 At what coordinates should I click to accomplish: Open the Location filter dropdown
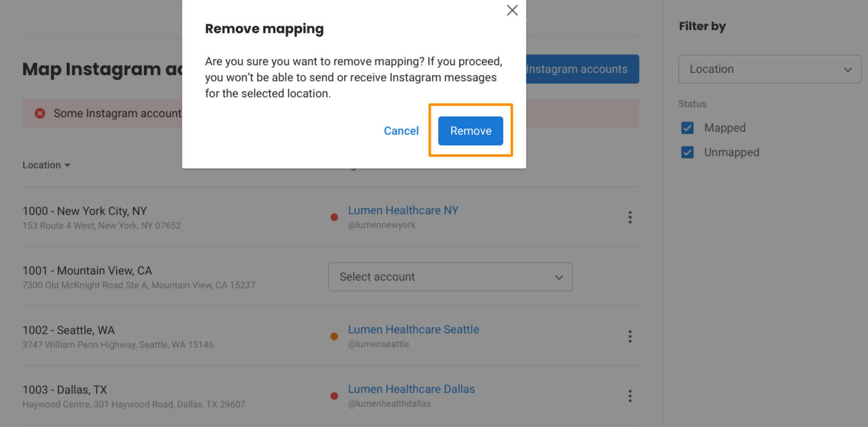coord(769,70)
